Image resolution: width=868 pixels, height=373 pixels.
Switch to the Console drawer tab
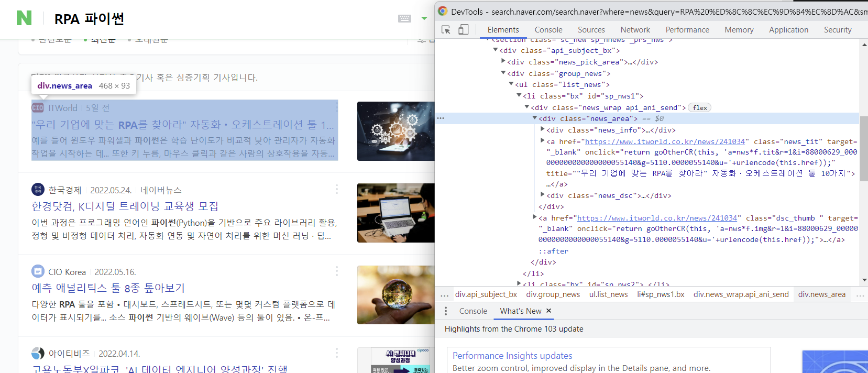pos(473,311)
